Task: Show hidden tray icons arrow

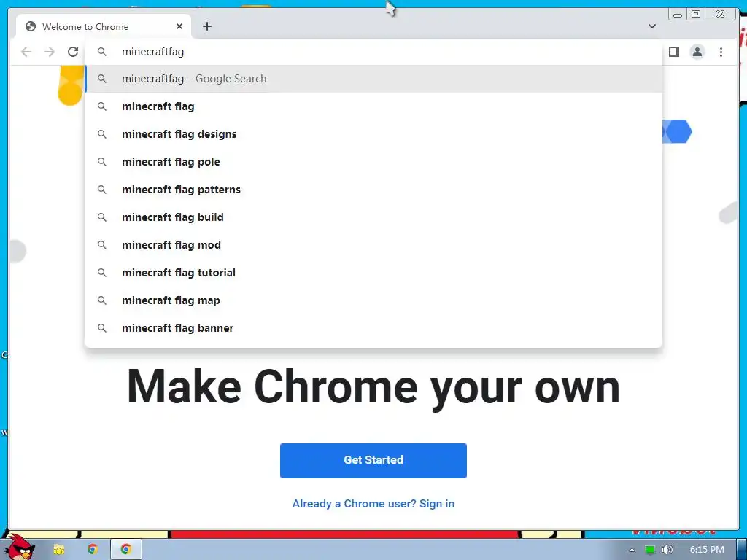Action: 632,550
